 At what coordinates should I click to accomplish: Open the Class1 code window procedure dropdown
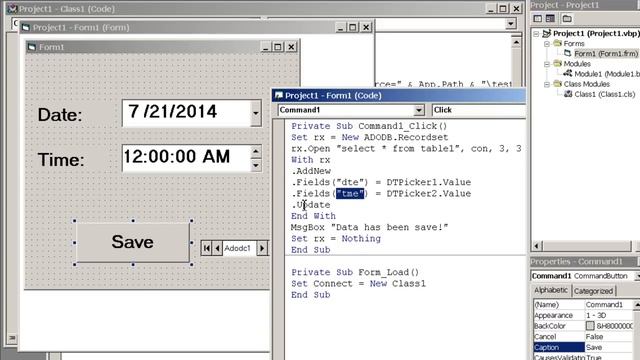(x=511, y=24)
